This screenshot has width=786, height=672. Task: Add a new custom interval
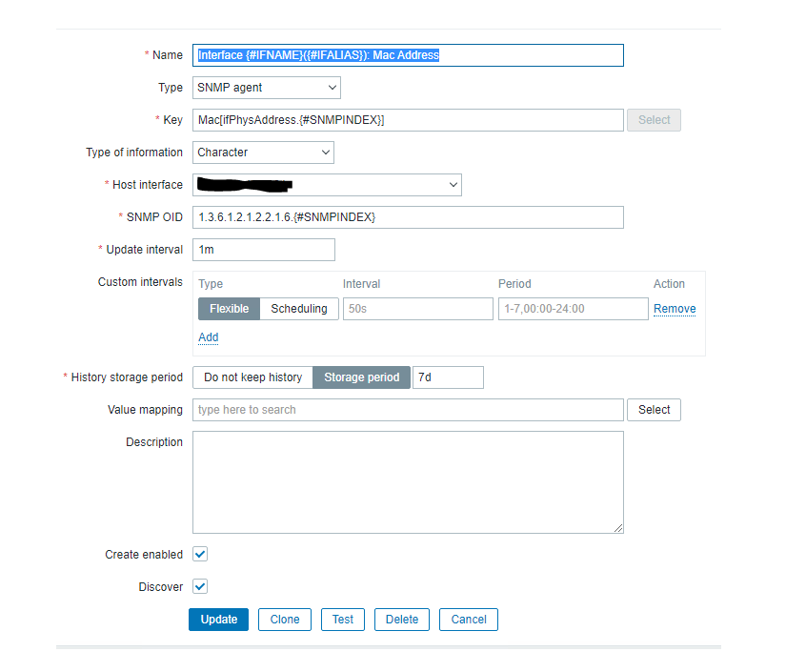tap(208, 337)
